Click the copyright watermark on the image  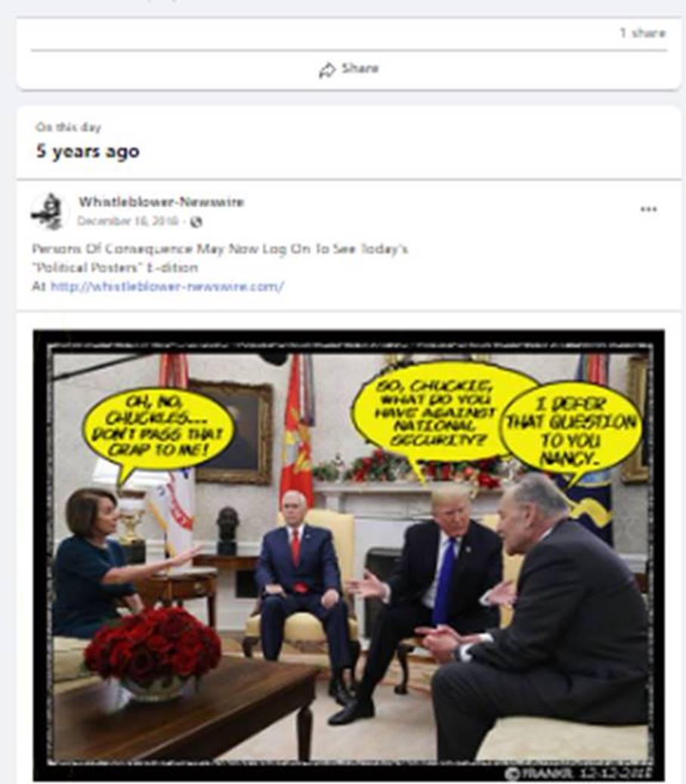coord(579,772)
